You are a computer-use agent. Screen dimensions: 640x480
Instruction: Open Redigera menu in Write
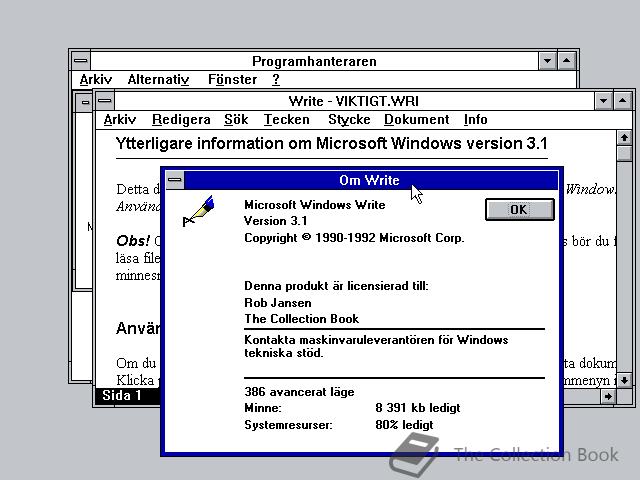[181, 120]
